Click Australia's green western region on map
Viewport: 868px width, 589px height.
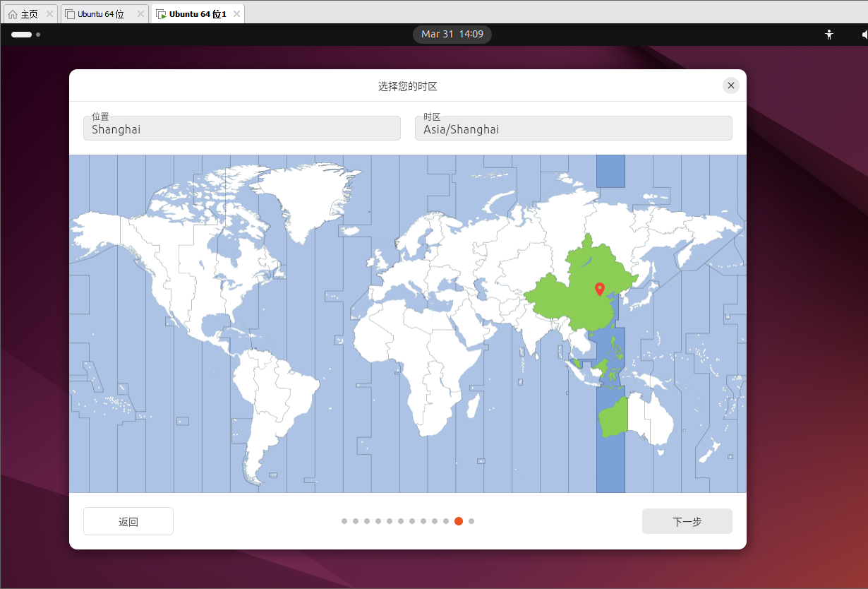point(613,418)
